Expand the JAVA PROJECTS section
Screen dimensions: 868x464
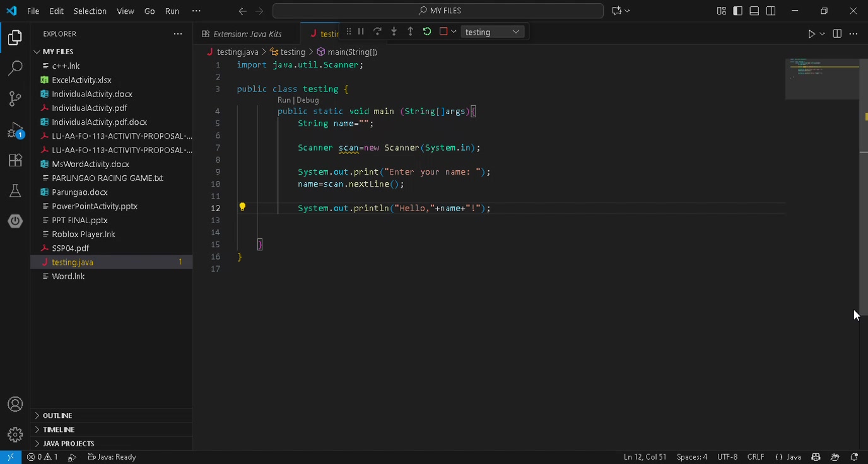[111, 443]
